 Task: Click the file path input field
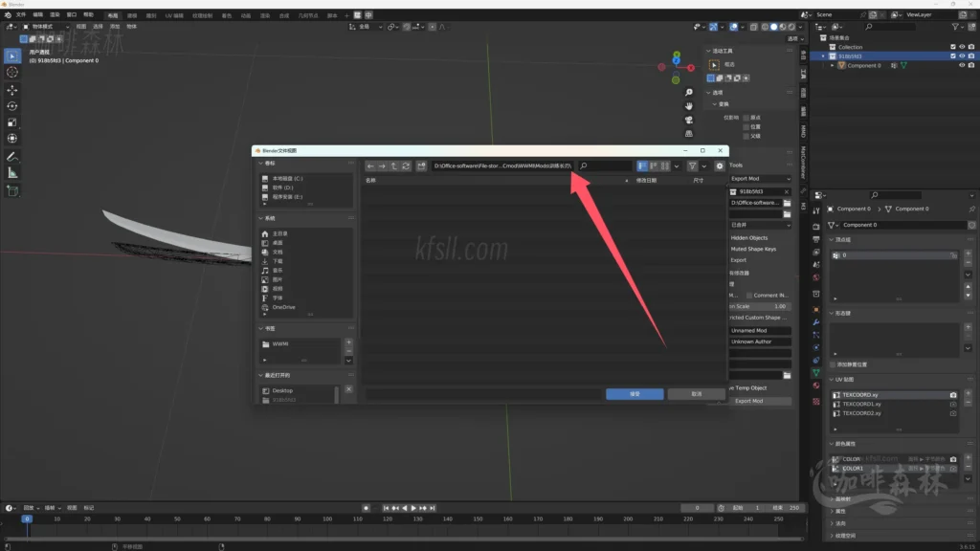tap(501, 166)
